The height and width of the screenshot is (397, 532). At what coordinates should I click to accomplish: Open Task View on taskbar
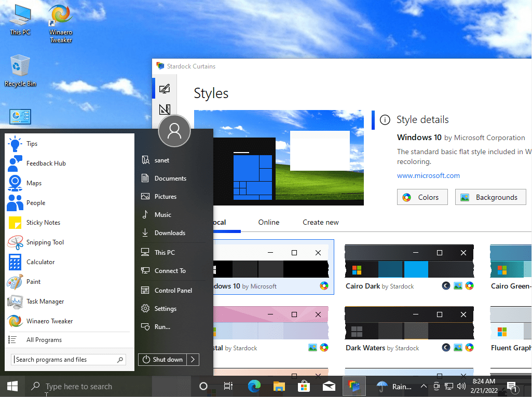[x=228, y=386]
